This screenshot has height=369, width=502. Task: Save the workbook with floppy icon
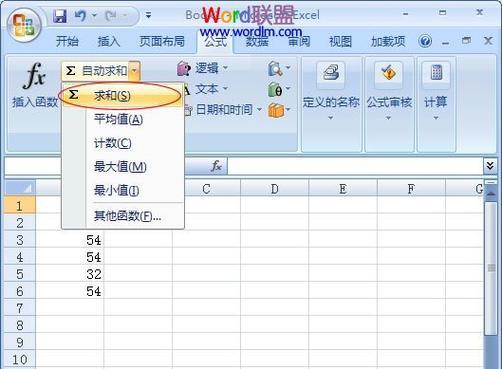[x=60, y=16]
